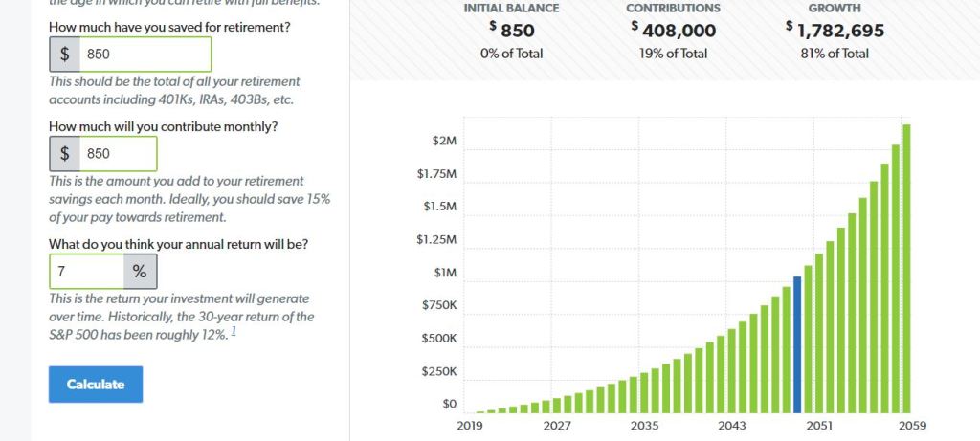
Task: Click the "How much will you contribute monthly?" label
Action: (163, 126)
